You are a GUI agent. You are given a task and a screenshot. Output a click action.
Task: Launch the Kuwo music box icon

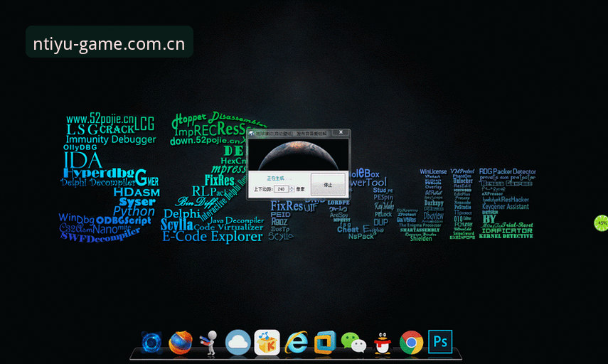point(267,342)
